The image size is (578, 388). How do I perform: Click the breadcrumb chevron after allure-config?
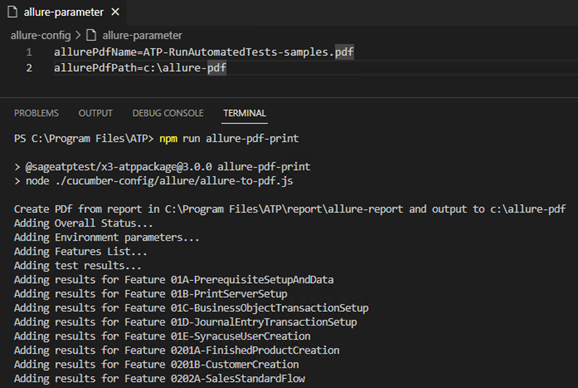(78, 35)
